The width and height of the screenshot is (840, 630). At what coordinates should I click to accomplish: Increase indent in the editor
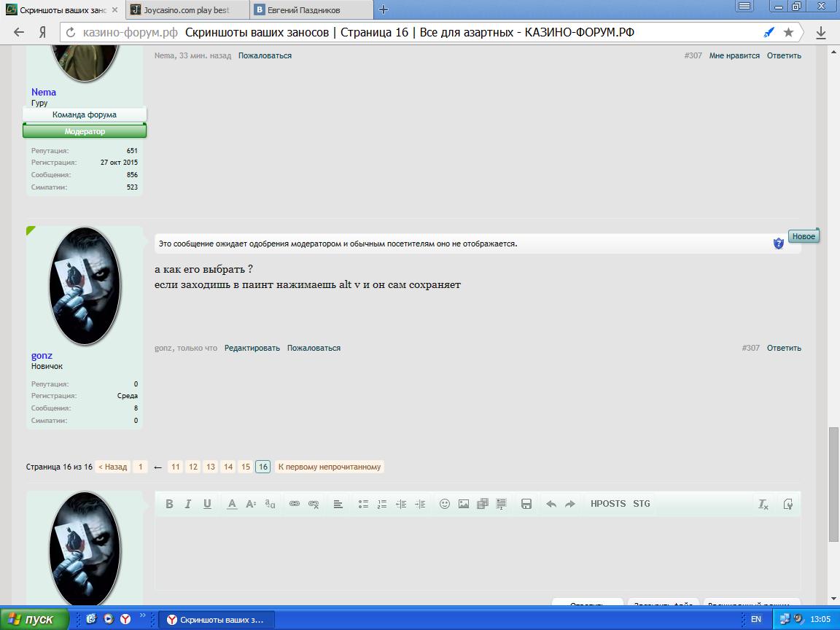pyautogui.click(x=420, y=504)
